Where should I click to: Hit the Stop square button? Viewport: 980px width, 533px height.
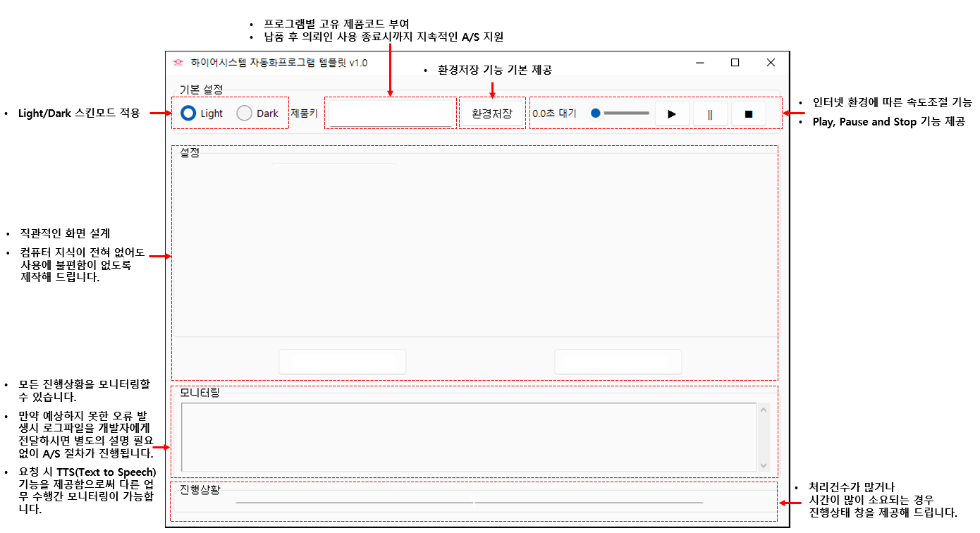click(748, 114)
